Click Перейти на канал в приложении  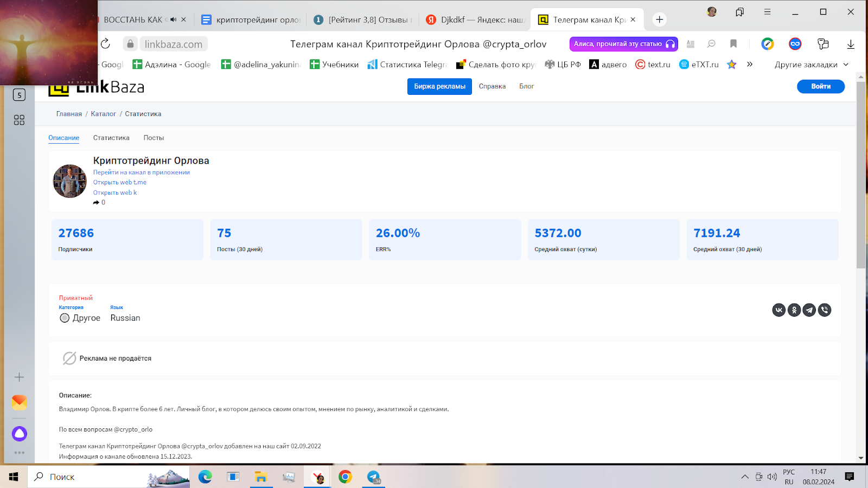coord(141,172)
